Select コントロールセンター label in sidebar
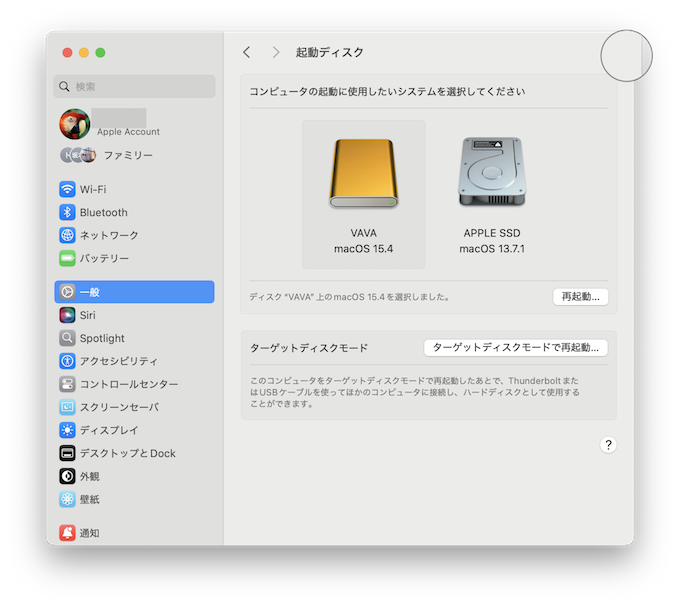The width and height of the screenshot is (680, 606). [129, 384]
